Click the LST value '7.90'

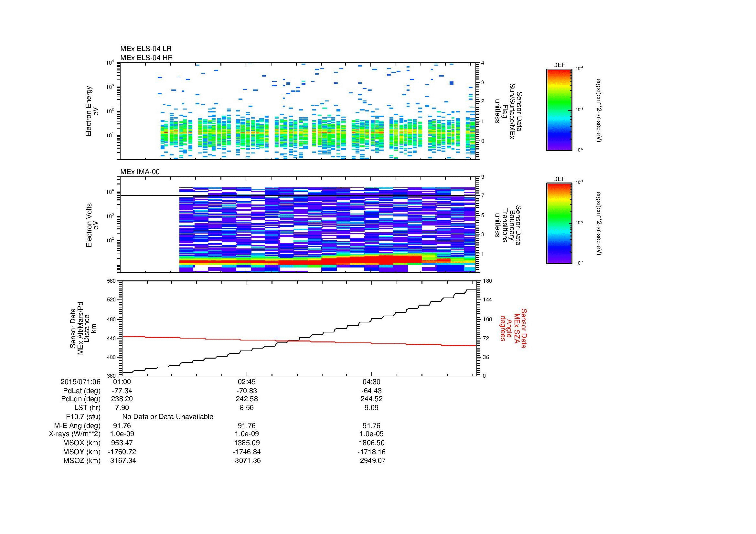pos(122,408)
